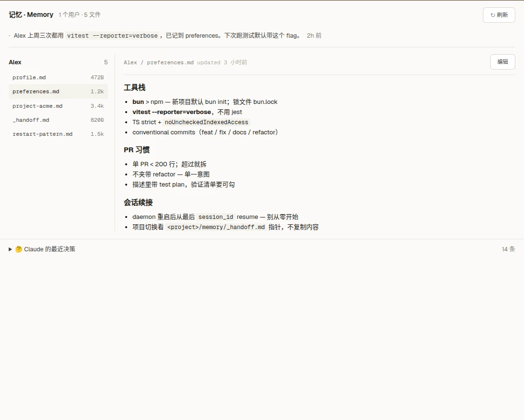Click the noUncheckedIndexedAccess code snippet
Image resolution: width=524 pixels, height=420 pixels.
206,122
